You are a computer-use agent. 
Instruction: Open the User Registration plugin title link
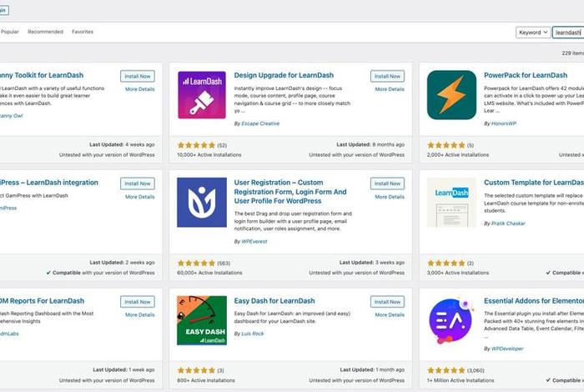coord(290,192)
